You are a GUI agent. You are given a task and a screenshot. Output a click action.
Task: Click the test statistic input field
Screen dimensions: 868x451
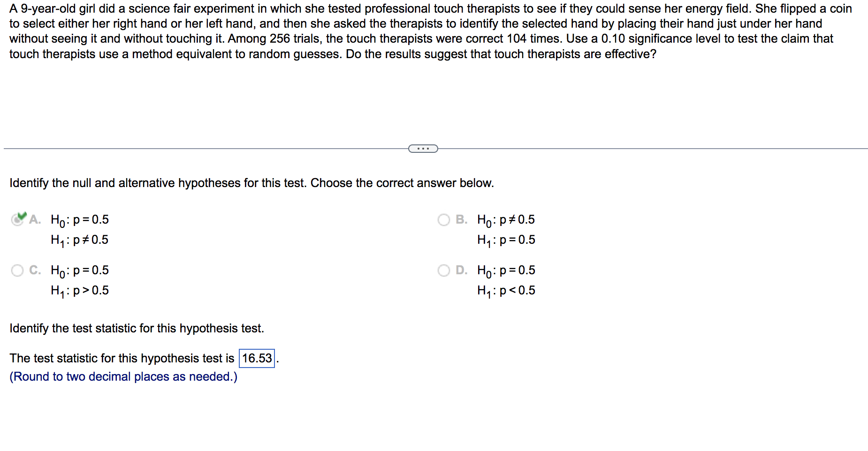pyautogui.click(x=257, y=358)
